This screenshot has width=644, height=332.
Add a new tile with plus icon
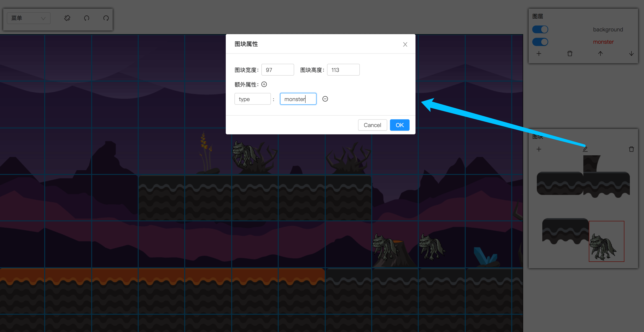coord(539,149)
